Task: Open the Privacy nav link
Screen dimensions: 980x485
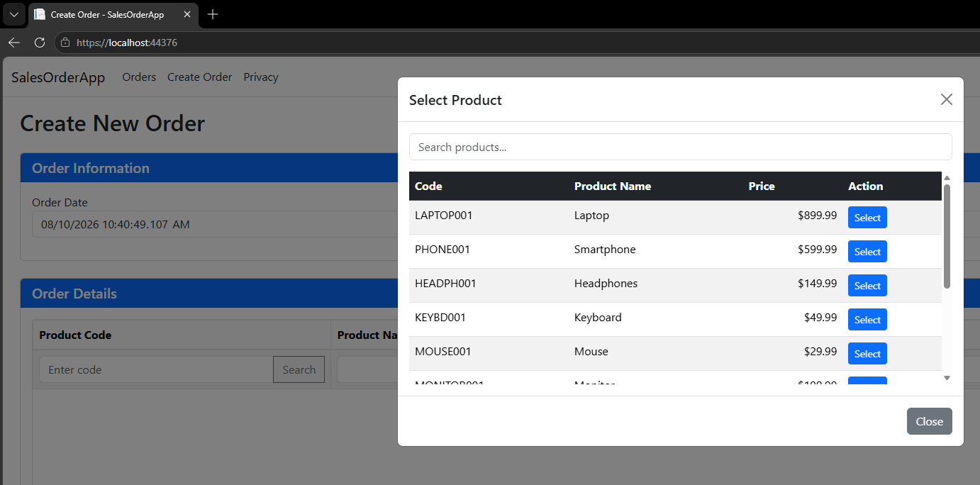Action: [261, 77]
